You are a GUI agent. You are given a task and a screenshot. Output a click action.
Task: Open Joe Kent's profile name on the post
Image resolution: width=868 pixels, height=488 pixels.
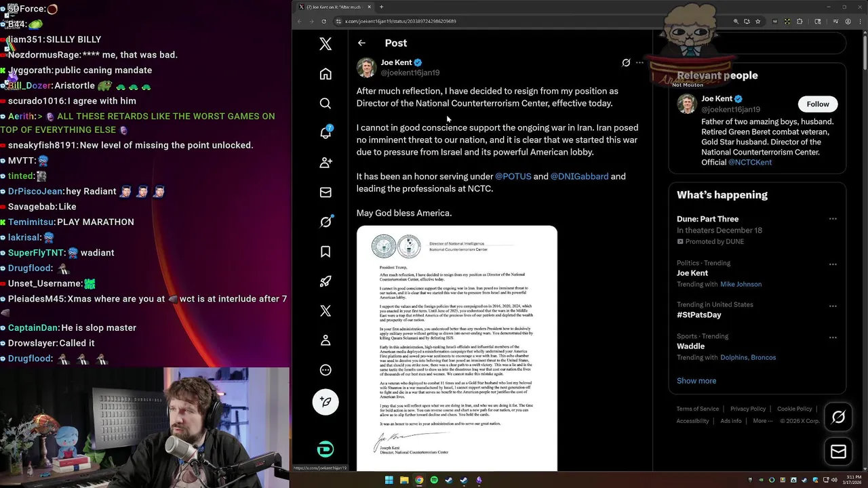click(x=396, y=62)
